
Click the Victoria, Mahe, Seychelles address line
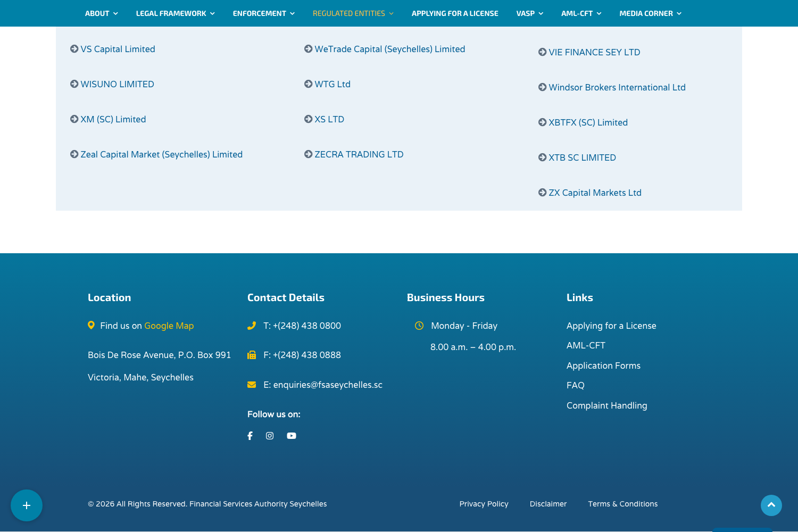click(x=140, y=377)
